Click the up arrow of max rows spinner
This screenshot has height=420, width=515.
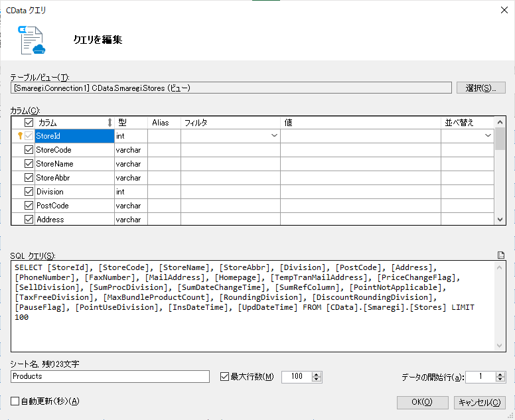pyautogui.click(x=317, y=374)
